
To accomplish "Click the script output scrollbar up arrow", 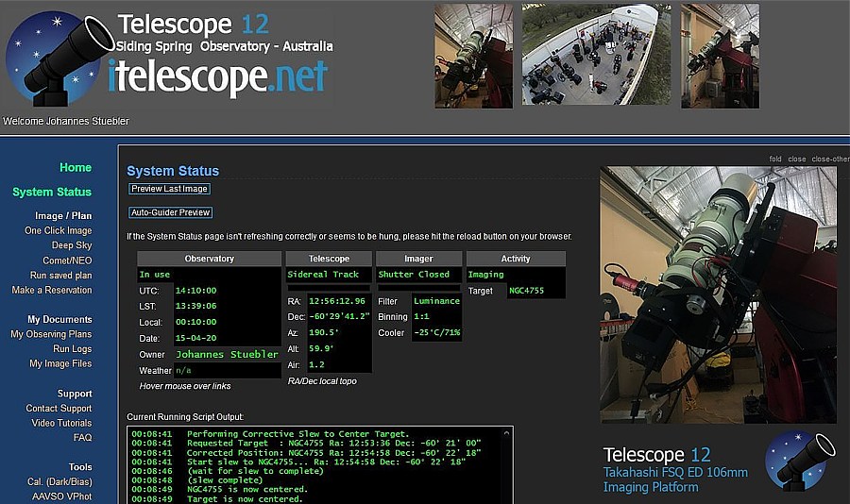I will coord(507,433).
